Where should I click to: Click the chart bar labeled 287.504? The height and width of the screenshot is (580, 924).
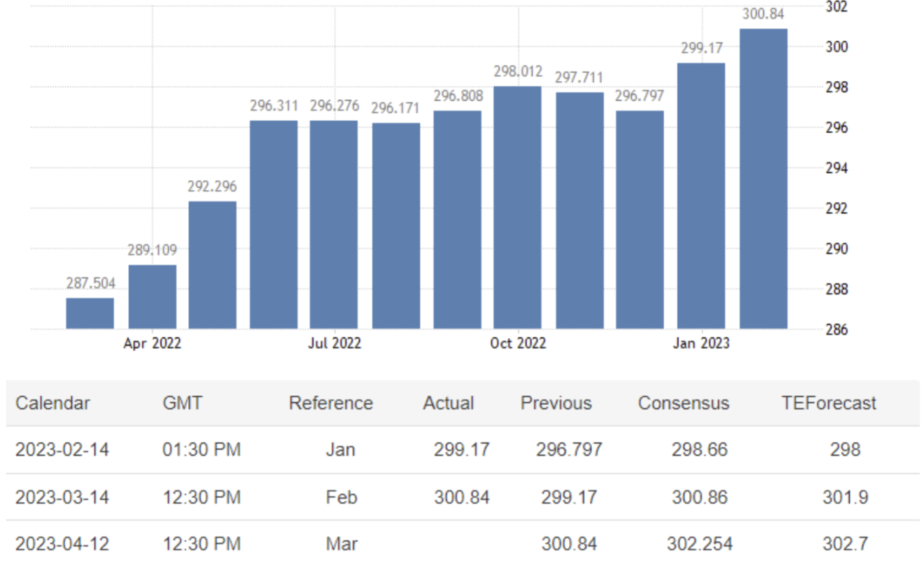click(90, 314)
